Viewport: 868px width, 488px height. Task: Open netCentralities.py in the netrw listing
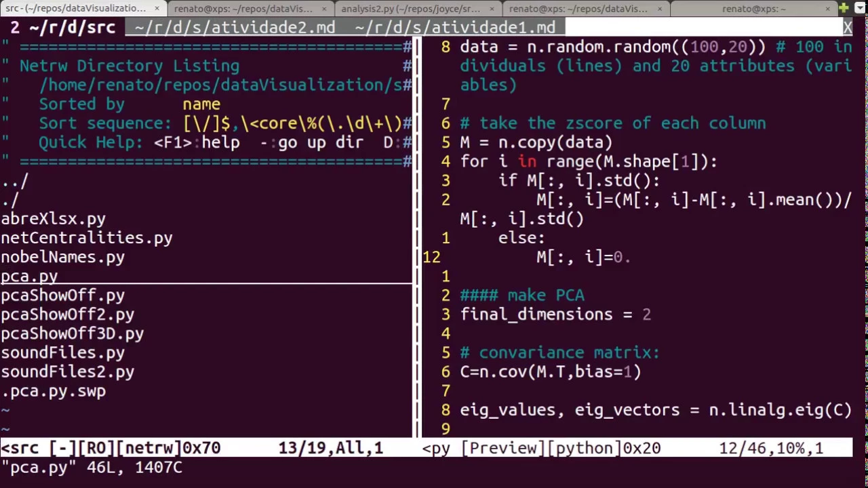86,238
